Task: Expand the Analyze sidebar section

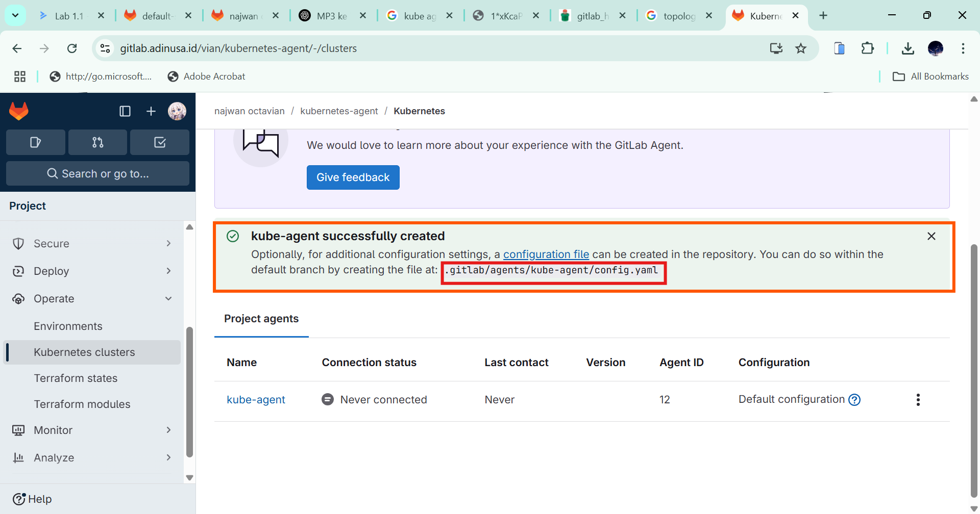Action: coord(92,458)
